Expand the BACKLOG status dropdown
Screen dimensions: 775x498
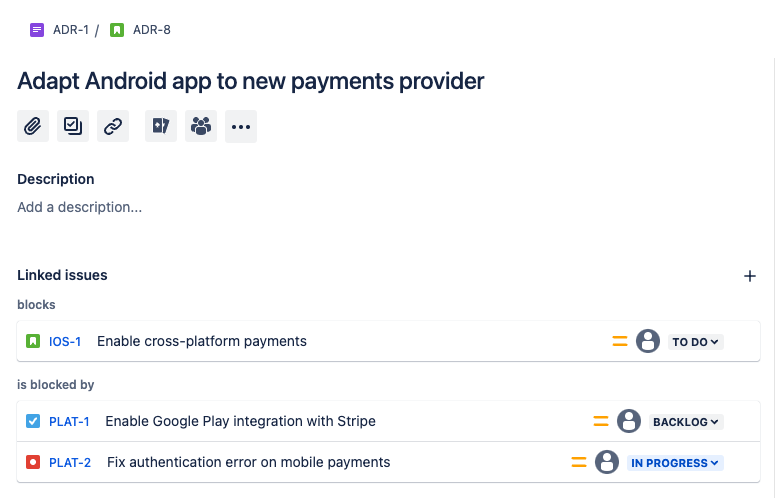point(686,422)
